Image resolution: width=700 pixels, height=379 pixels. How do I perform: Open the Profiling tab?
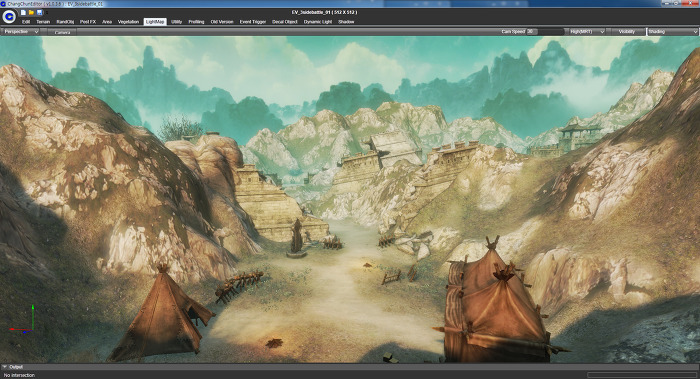(196, 21)
